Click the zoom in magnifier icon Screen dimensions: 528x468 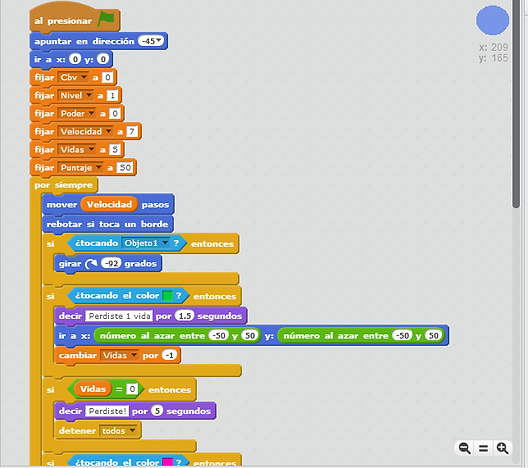(502, 448)
